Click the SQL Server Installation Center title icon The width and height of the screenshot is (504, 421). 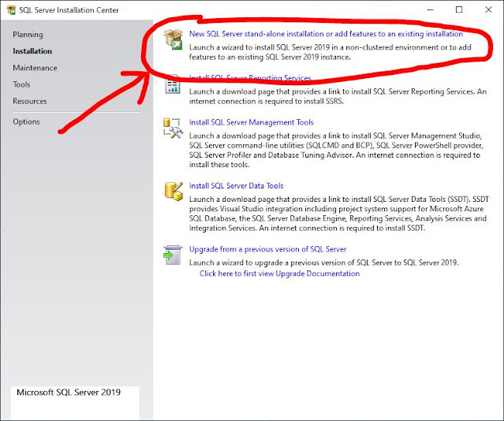coord(11,10)
